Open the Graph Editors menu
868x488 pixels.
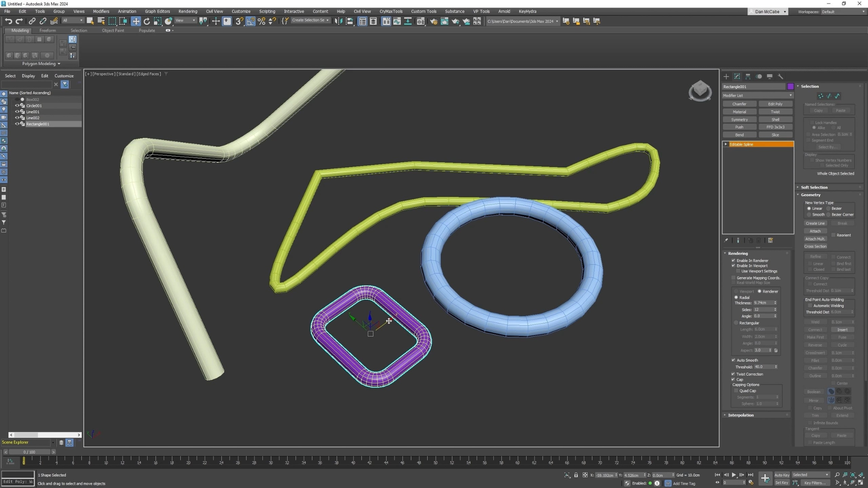point(157,11)
